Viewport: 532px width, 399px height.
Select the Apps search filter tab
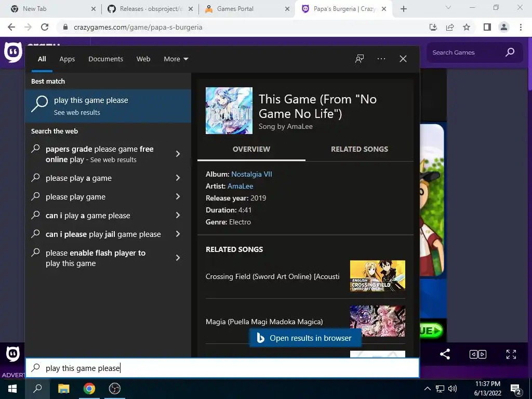(67, 59)
